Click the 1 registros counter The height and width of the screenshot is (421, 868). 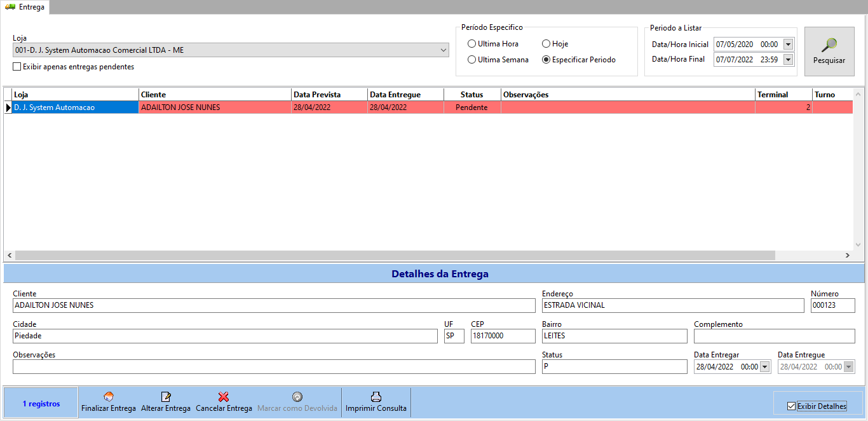point(41,404)
